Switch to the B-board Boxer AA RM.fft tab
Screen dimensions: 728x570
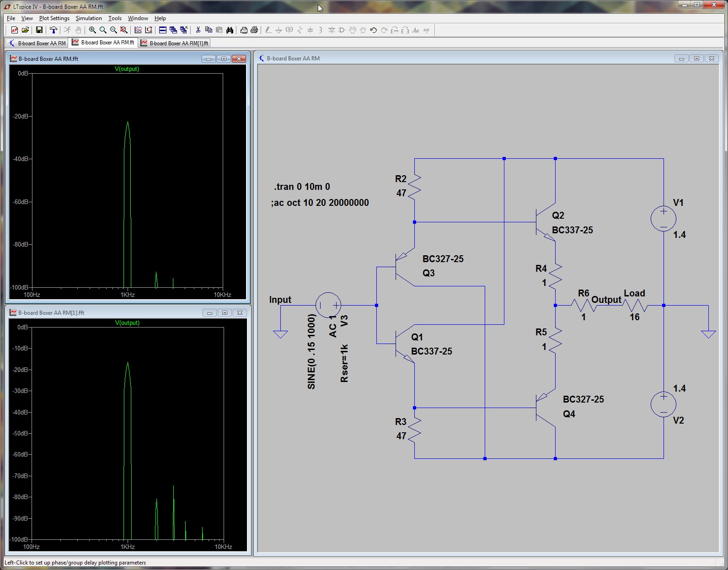[x=103, y=43]
